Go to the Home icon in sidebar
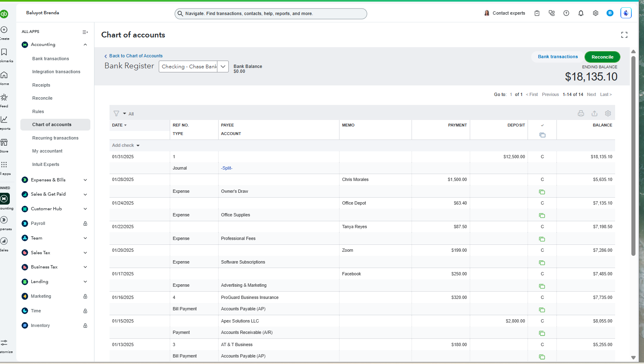 pyautogui.click(x=4, y=75)
